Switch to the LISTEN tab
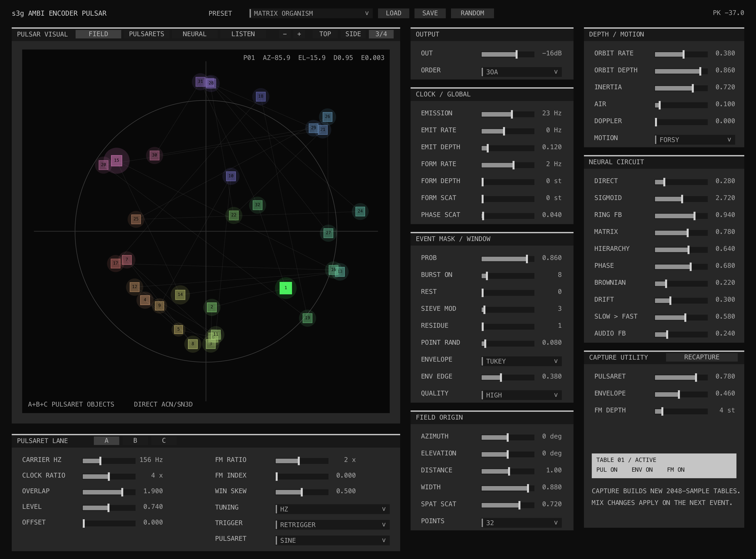 [x=243, y=34]
